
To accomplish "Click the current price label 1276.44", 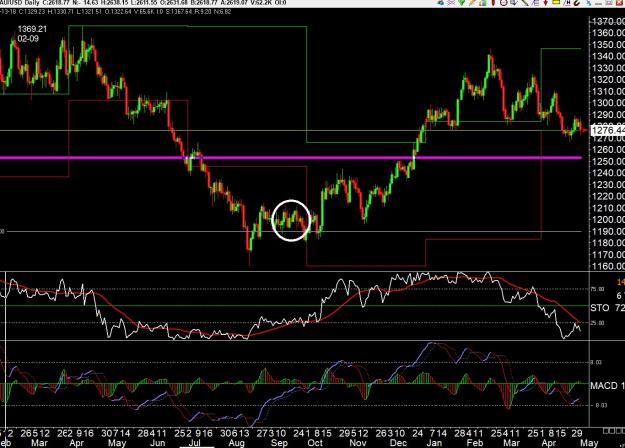I will click(607, 130).
